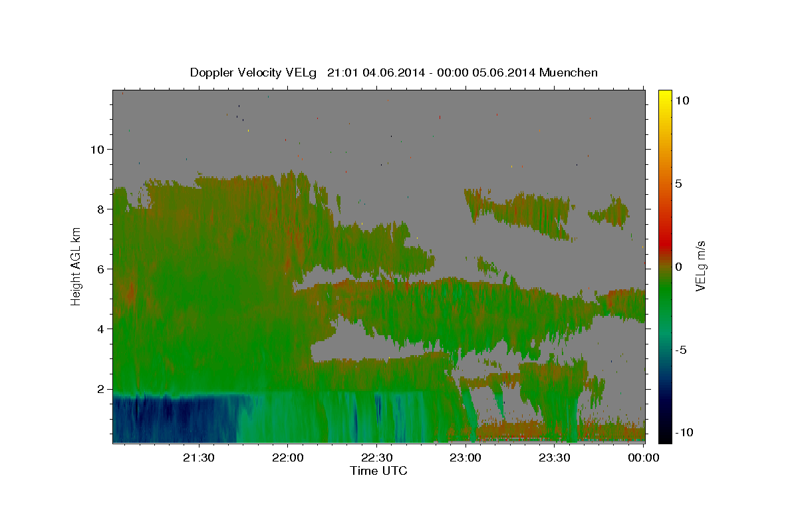Image resolution: width=798 pixels, height=532 pixels.
Task: Click the dark blue velocity region below 2 km
Action: click(174, 419)
